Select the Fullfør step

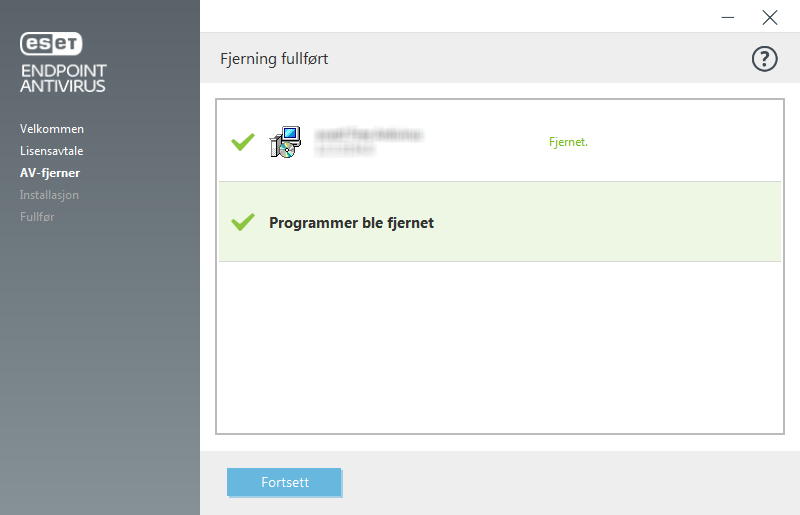37,217
